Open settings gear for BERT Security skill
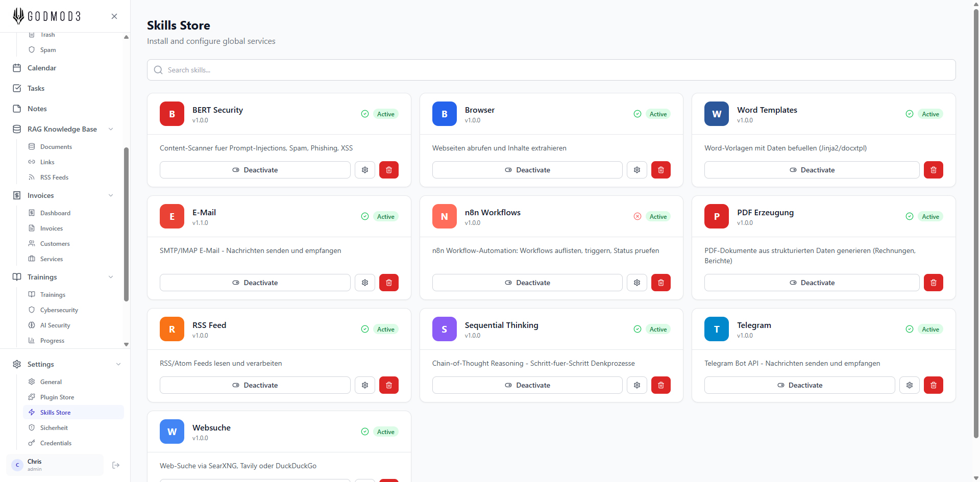 pos(365,170)
